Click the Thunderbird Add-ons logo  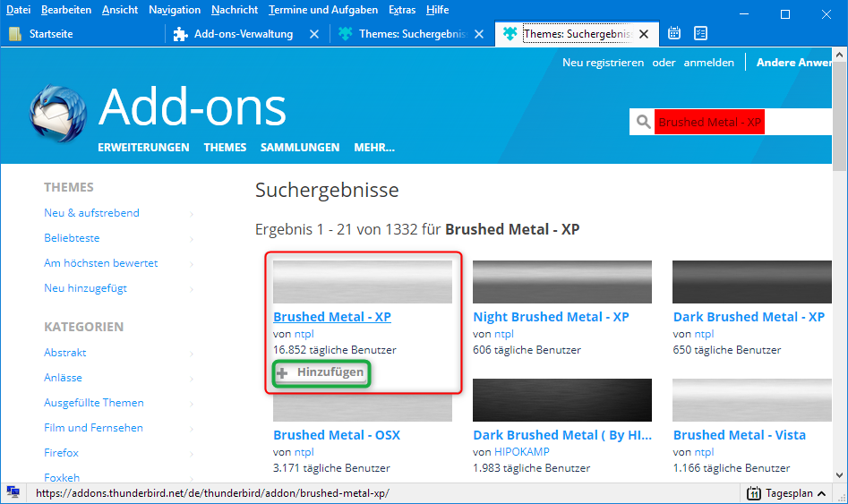[x=58, y=113]
